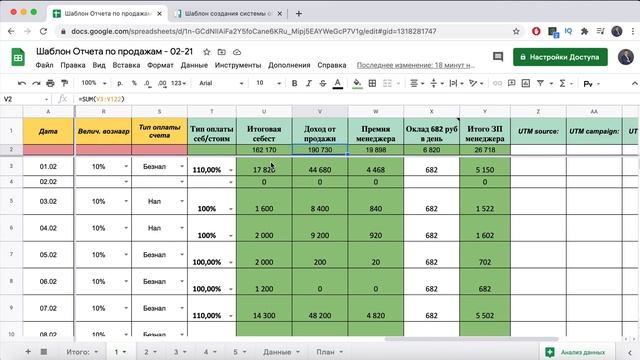This screenshot has height=360, width=640.
Task: Apply percent format
Action: point(134,83)
